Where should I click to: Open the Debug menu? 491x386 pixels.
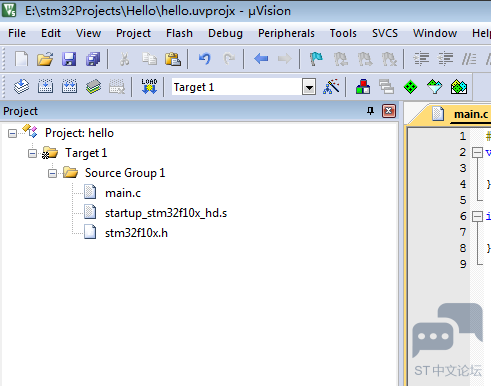[x=225, y=33]
